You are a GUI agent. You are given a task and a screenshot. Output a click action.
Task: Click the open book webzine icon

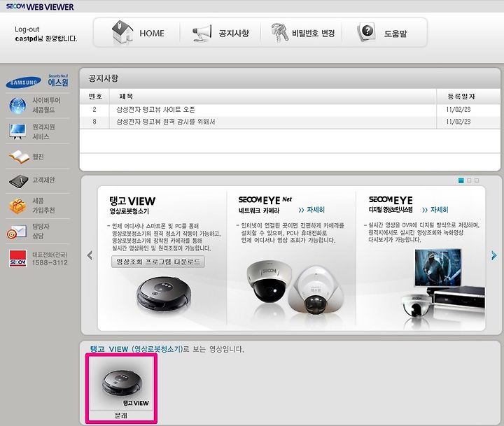point(19,157)
